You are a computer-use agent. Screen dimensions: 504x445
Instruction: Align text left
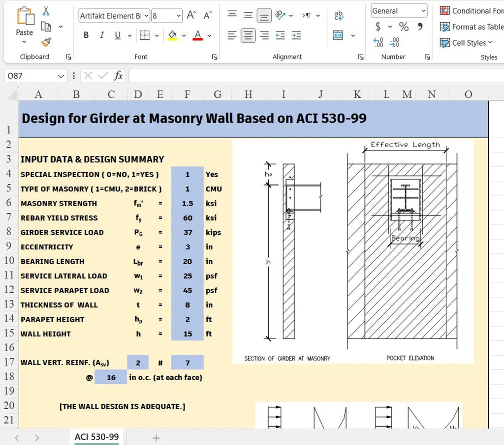232,35
